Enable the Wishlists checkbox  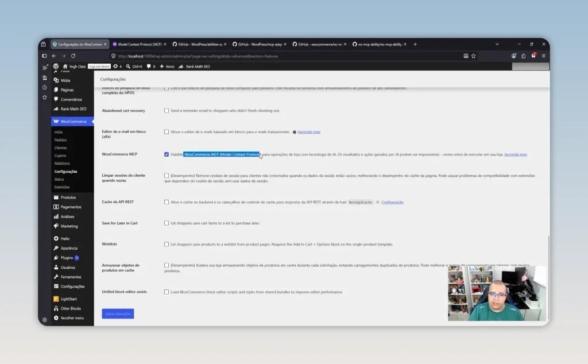pyautogui.click(x=167, y=244)
